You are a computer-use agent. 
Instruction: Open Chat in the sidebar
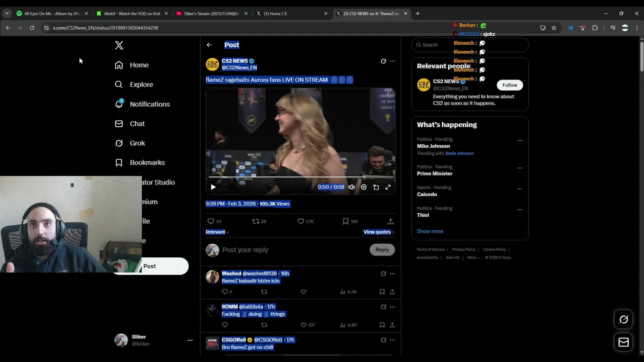click(130, 124)
